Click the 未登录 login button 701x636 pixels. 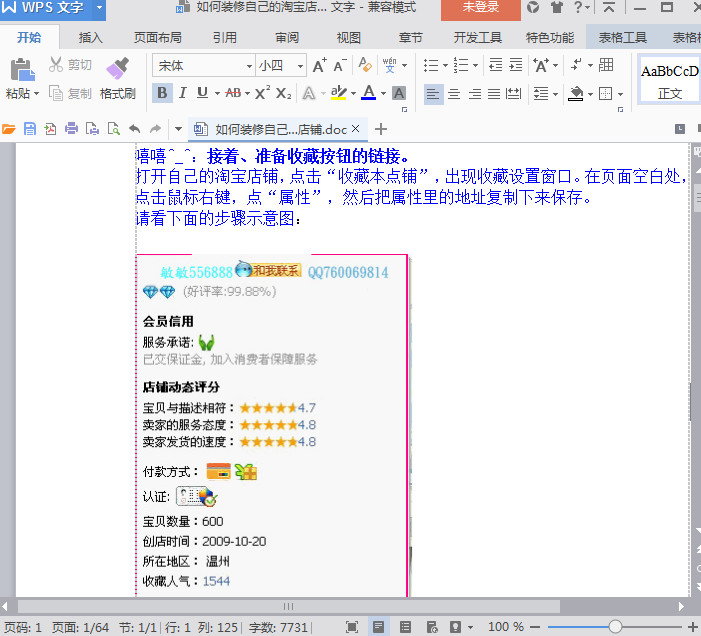pos(480,8)
